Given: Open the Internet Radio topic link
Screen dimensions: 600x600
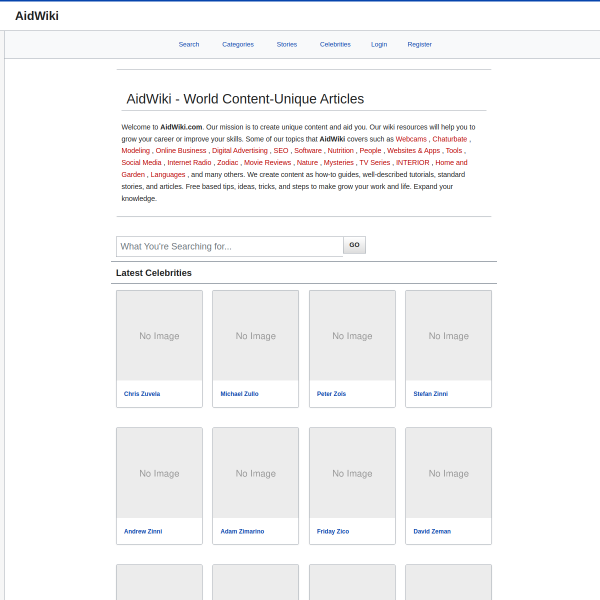Looking at the screenshot, I should (x=189, y=163).
